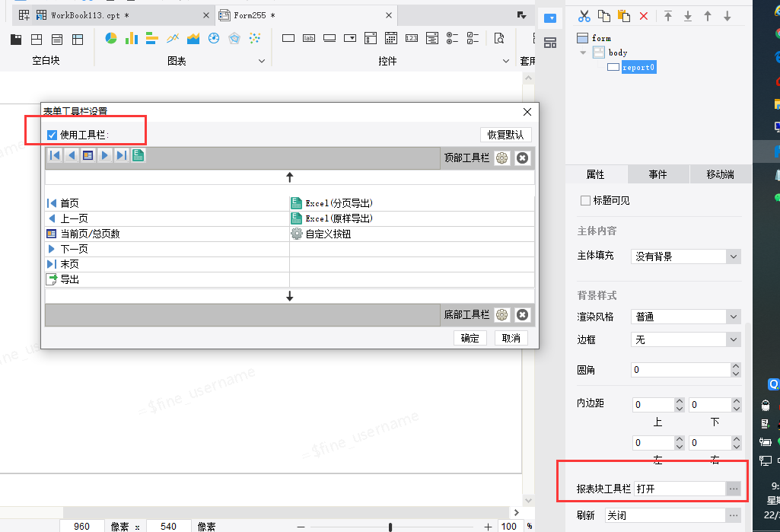Click the 确定 button
Image resolution: width=780 pixels, height=532 pixels.
click(x=470, y=339)
